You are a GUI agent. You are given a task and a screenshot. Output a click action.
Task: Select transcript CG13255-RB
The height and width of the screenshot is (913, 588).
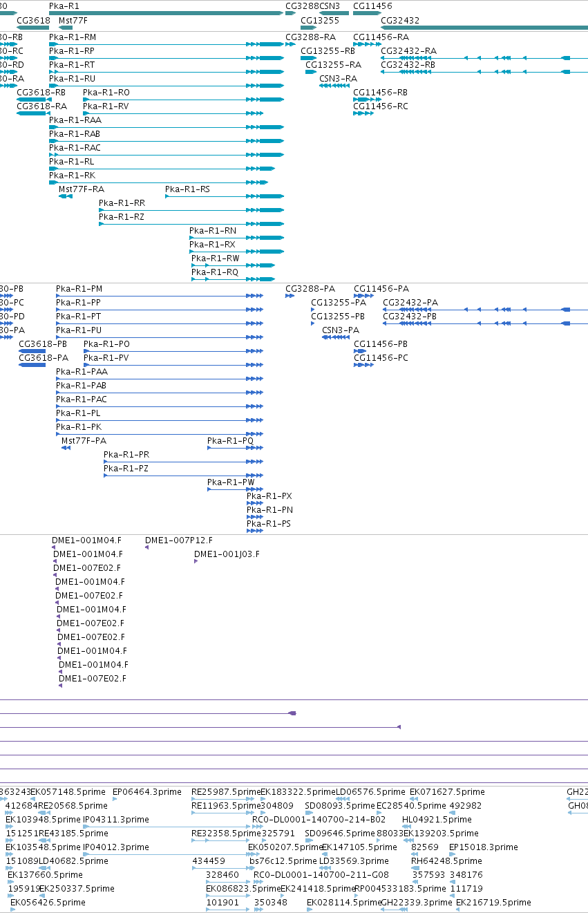click(328, 51)
